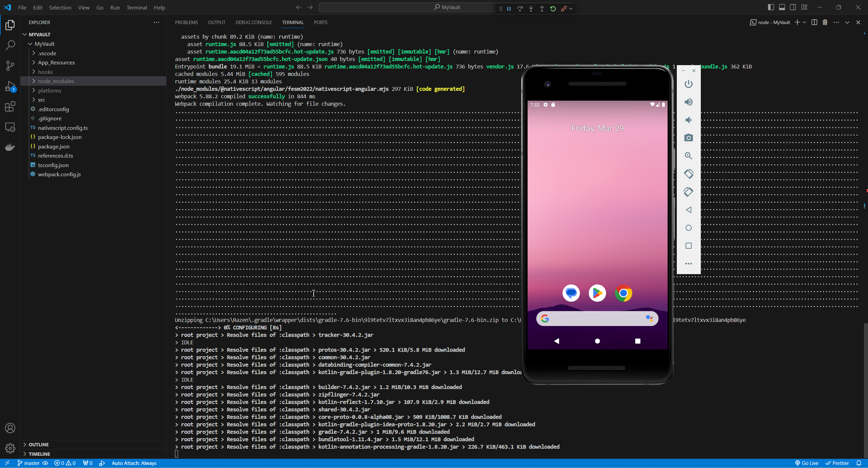The height and width of the screenshot is (468, 868).
Task: Click the emulator power button
Action: (x=688, y=84)
